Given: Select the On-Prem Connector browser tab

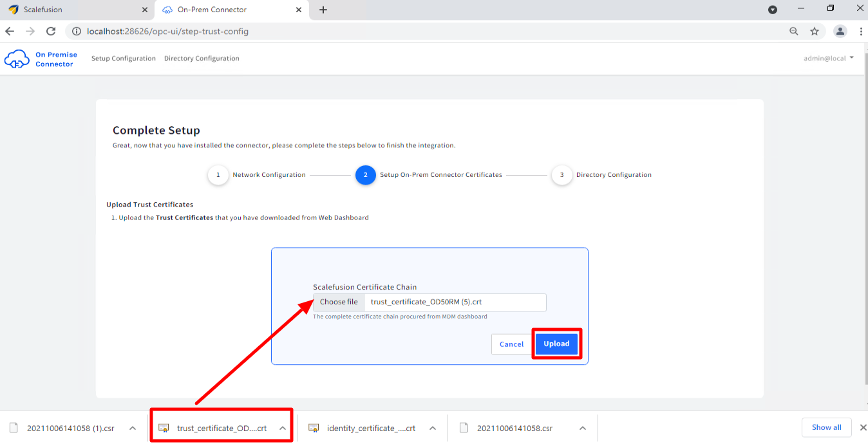Looking at the screenshot, I should [231, 10].
